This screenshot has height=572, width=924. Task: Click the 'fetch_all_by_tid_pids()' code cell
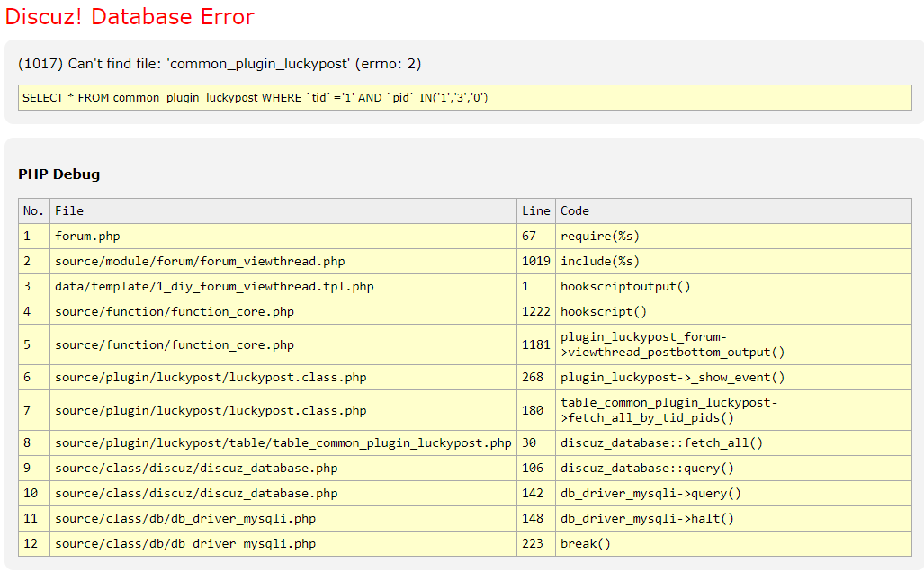(x=733, y=411)
